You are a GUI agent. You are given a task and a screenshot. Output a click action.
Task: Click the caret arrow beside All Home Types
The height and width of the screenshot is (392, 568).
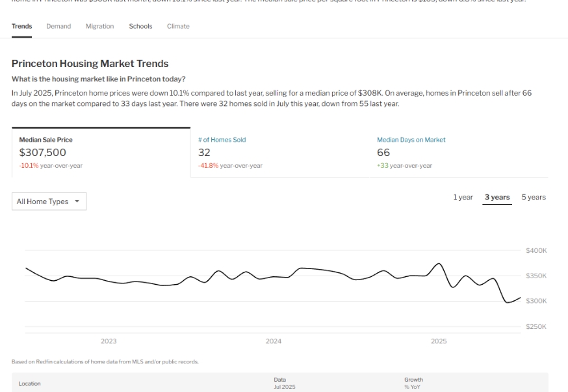click(x=77, y=202)
